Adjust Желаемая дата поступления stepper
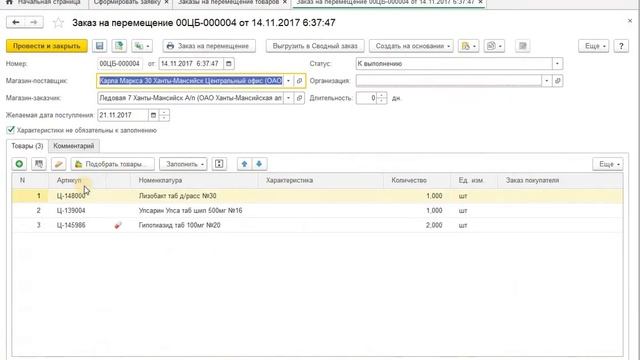The width and height of the screenshot is (640, 360). pos(164,115)
